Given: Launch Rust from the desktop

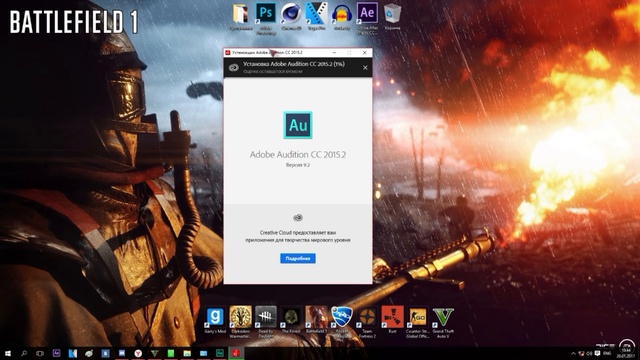Looking at the screenshot, I should [x=392, y=320].
